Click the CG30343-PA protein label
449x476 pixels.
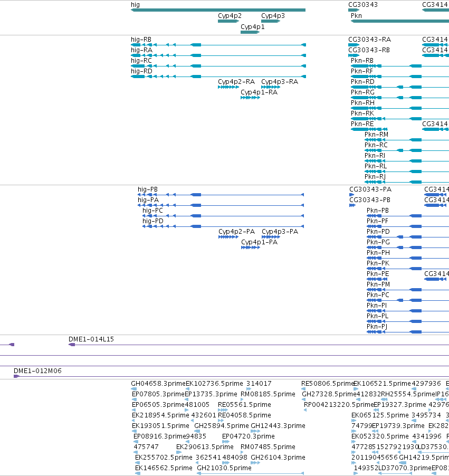(370, 189)
